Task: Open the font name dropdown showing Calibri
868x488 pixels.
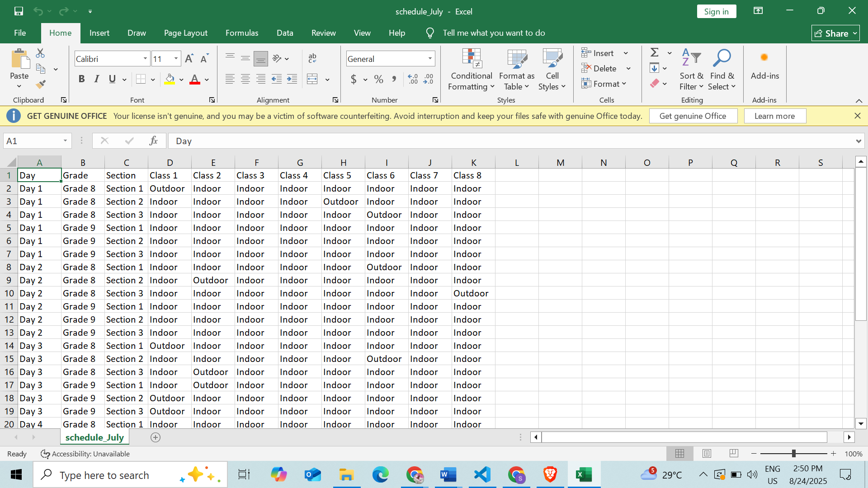Action: [x=145, y=59]
